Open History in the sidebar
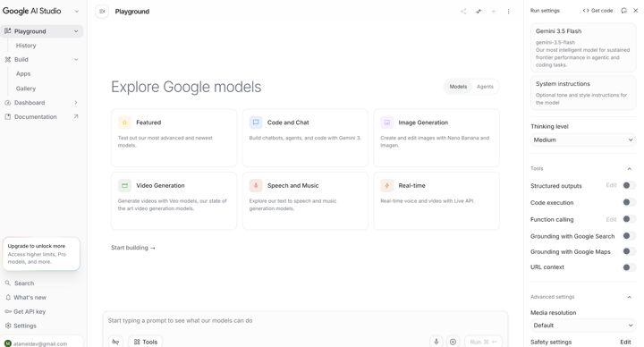 (26, 46)
